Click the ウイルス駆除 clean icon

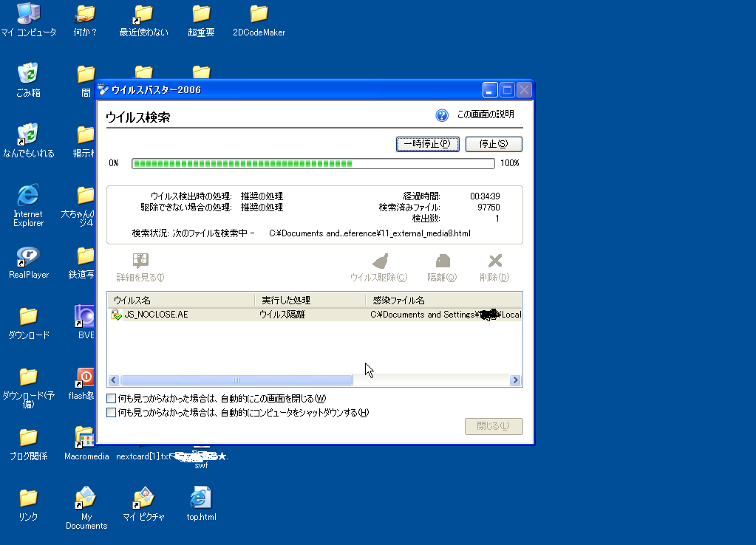381,261
